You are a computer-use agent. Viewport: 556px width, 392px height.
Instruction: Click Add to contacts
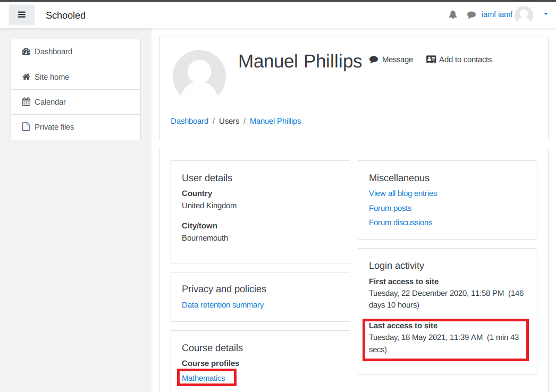point(459,59)
